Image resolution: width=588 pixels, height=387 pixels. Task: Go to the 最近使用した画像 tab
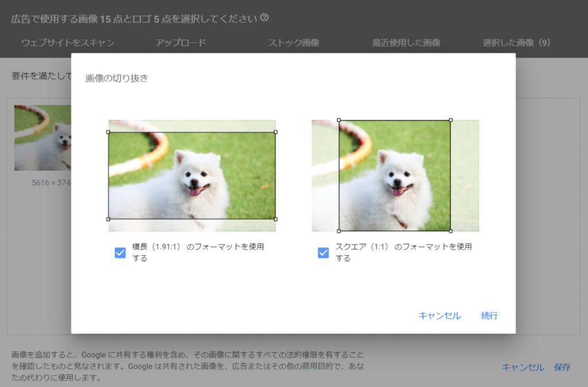(406, 43)
